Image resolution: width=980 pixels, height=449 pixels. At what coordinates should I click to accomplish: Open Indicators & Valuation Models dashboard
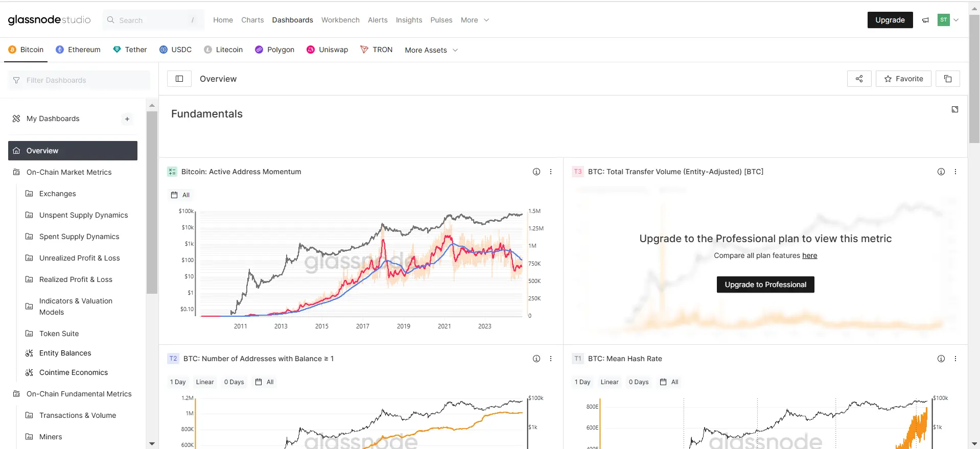click(x=76, y=306)
